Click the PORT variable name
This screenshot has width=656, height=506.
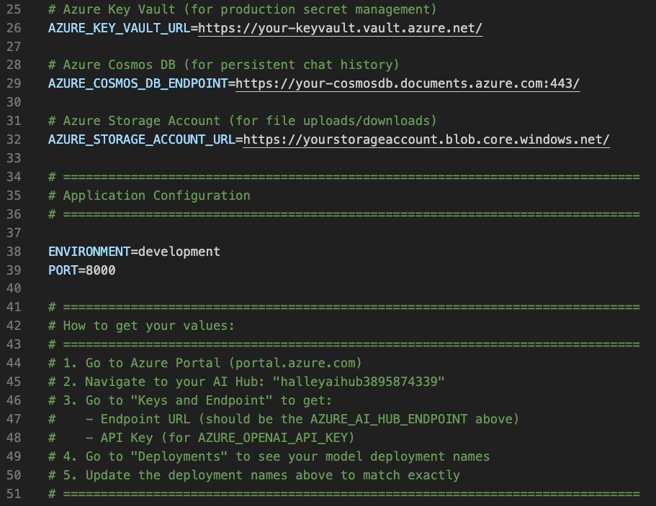pos(63,270)
